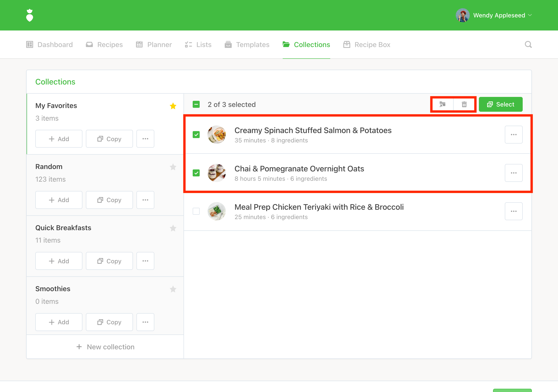Open Wendy Appleseed account dropdown
The image size is (558, 392).
click(494, 15)
